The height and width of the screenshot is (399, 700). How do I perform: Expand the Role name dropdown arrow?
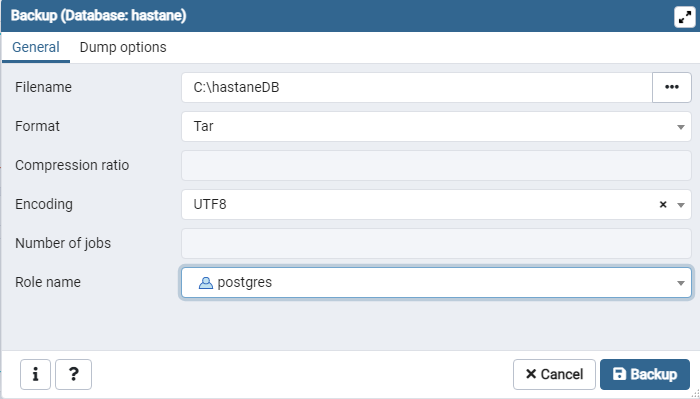681,283
